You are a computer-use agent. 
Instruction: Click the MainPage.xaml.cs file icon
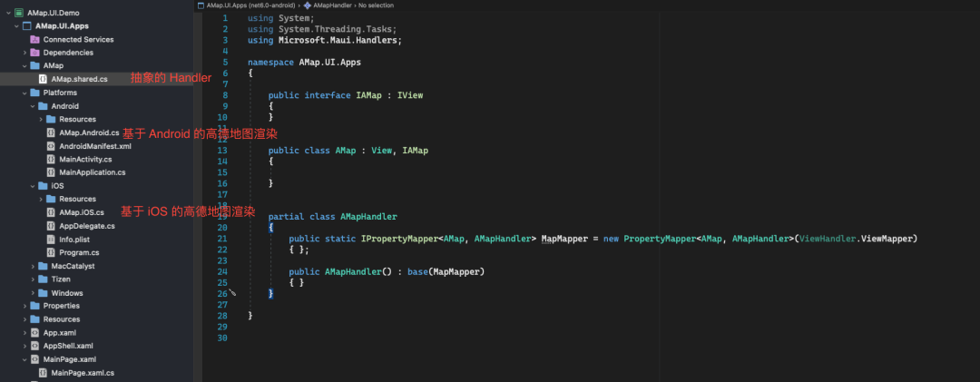(x=44, y=373)
